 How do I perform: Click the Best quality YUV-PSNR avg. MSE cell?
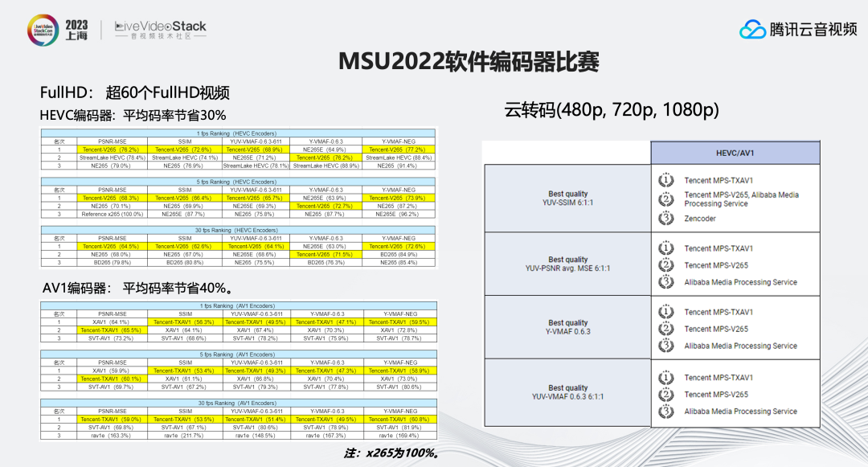pos(567,264)
